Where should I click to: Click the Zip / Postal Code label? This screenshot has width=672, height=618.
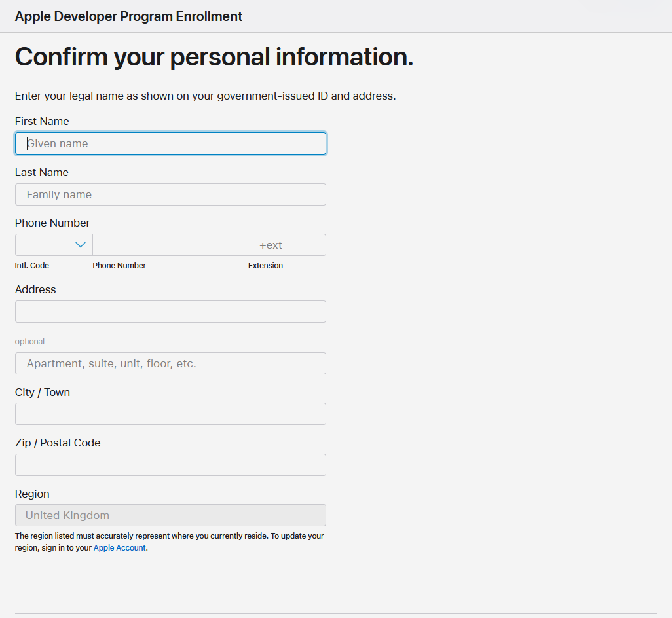pos(58,443)
